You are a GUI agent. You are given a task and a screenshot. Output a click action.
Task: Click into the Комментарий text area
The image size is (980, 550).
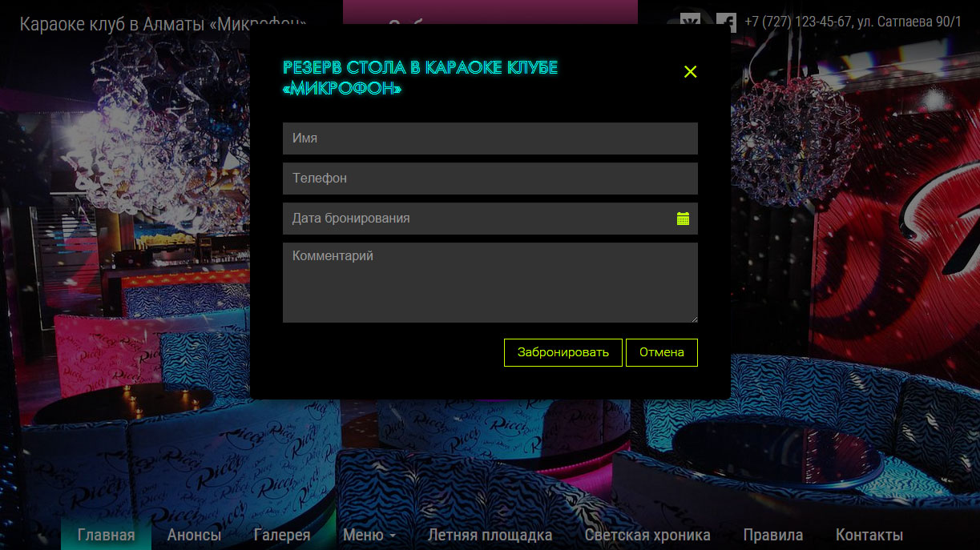point(490,283)
